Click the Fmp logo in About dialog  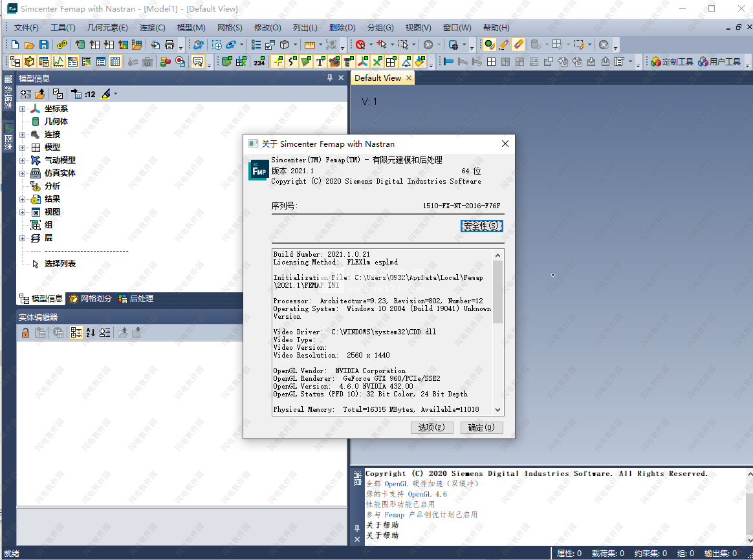(x=259, y=171)
